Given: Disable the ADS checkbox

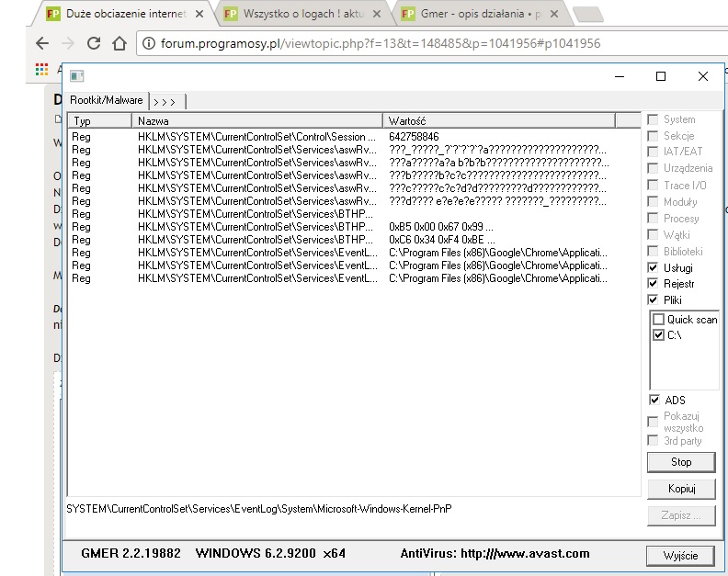Looking at the screenshot, I should [x=654, y=400].
